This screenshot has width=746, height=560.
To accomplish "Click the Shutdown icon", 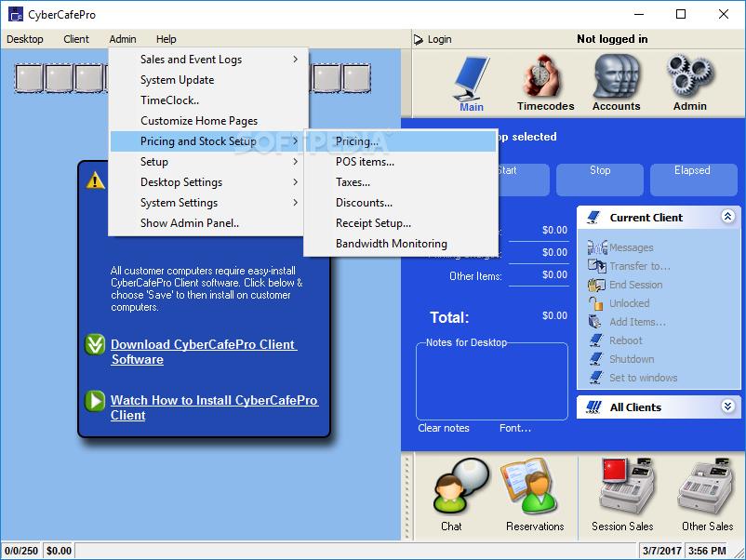I will pyautogui.click(x=596, y=359).
